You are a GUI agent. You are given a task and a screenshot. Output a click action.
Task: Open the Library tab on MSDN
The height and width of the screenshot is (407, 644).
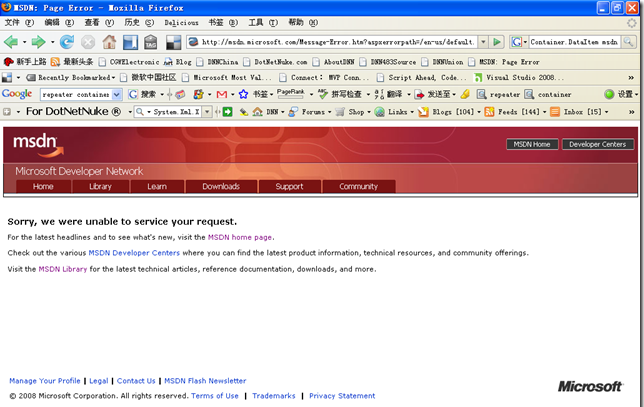[101, 186]
